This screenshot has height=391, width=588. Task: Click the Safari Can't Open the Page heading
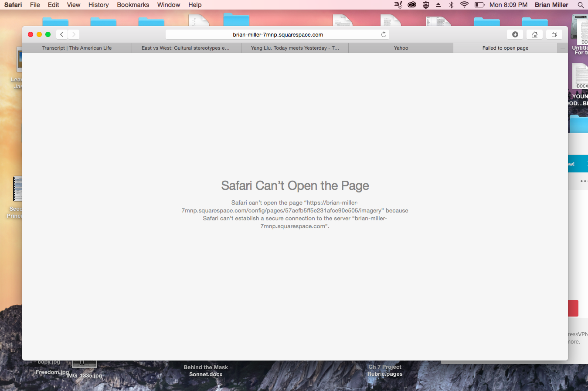pyautogui.click(x=295, y=185)
